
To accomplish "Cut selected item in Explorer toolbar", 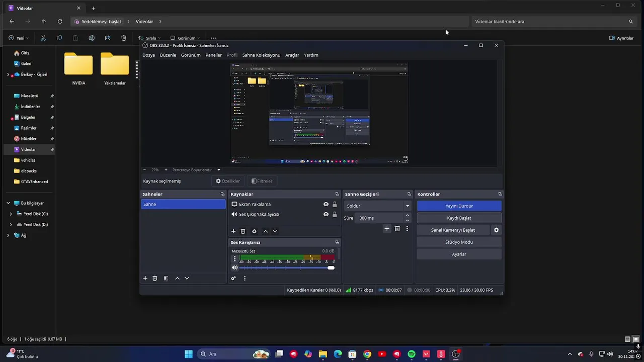I will (x=43, y=38).
